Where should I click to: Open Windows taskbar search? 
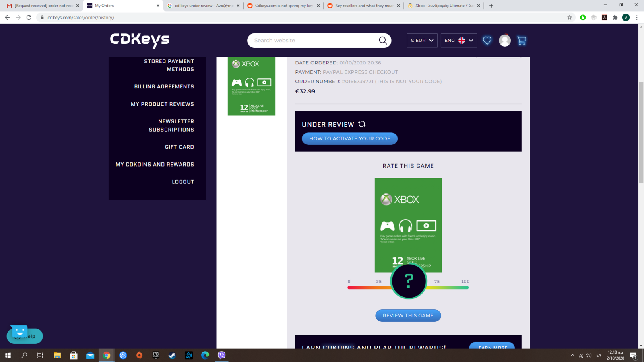coord(24,355)
